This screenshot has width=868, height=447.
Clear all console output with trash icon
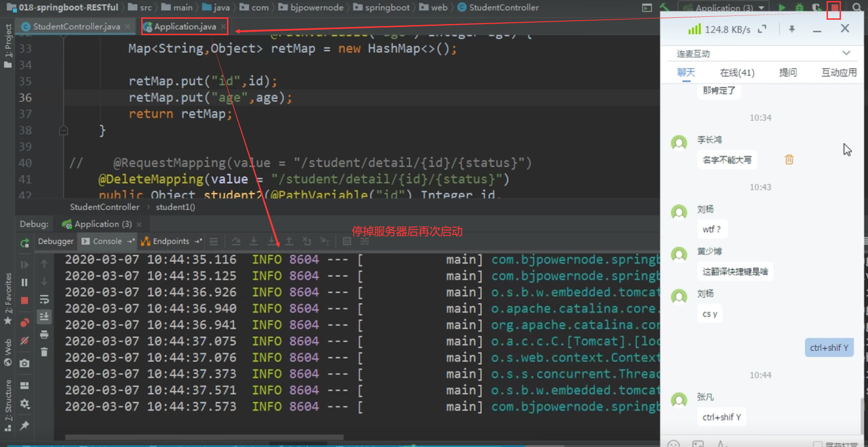tap(44, 352)
